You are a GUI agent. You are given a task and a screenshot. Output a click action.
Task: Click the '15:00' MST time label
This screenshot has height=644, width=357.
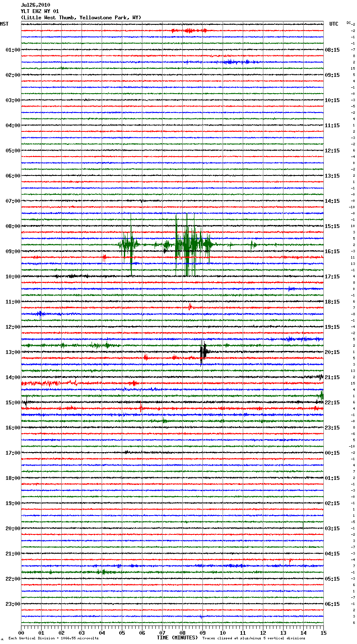point(13,403)
